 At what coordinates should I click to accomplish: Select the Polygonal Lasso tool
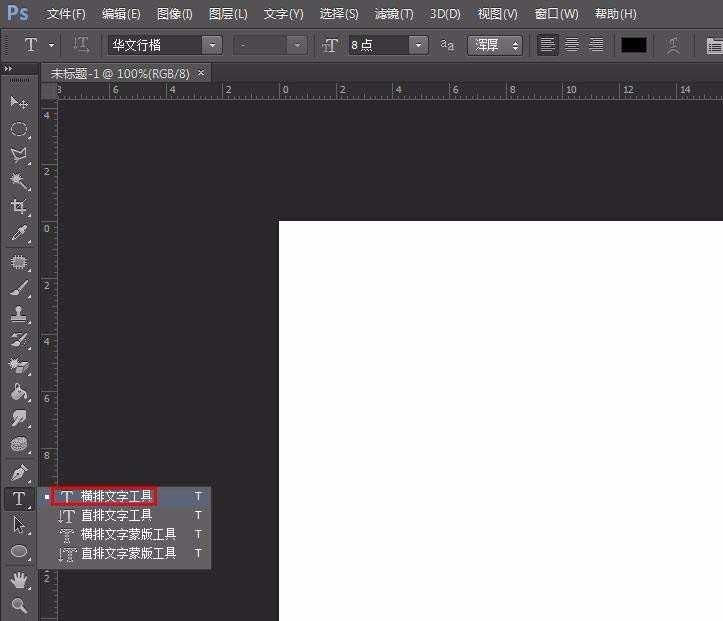(x=19, y=155)
